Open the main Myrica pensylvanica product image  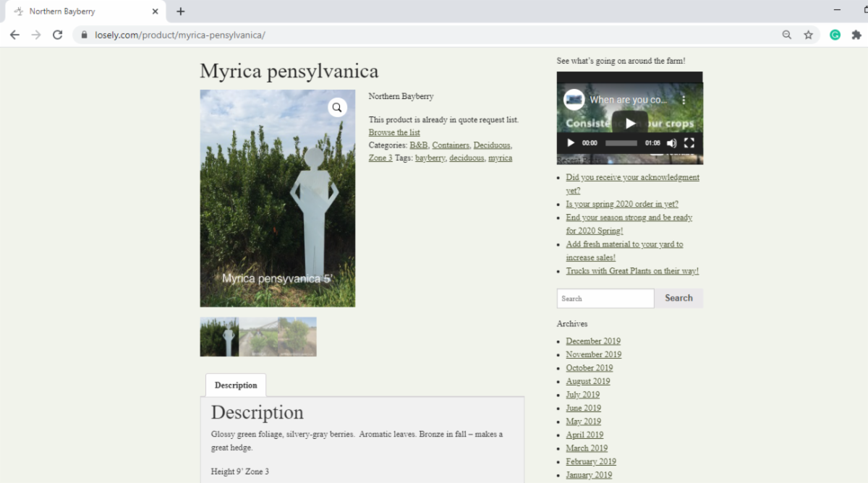coord(278,198)
